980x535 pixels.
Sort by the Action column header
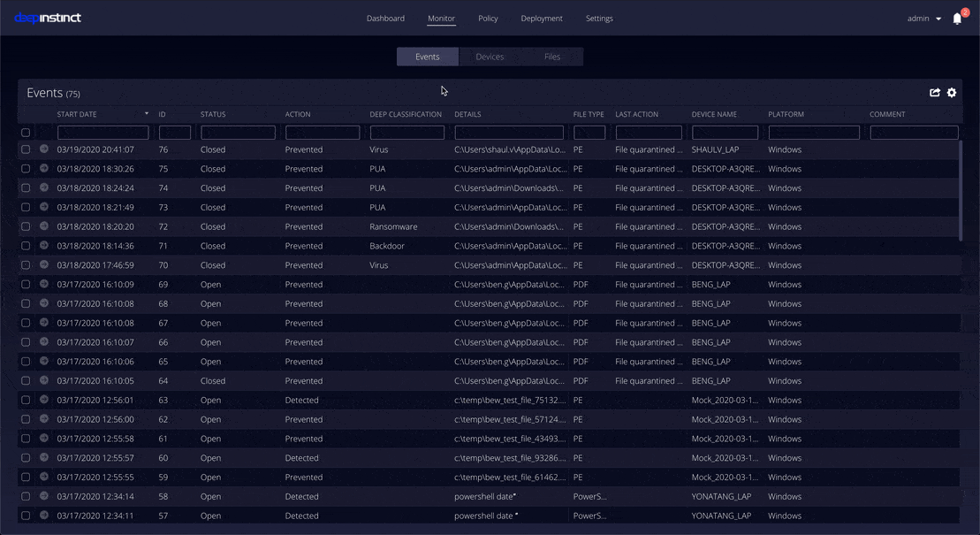coord(298,114)
